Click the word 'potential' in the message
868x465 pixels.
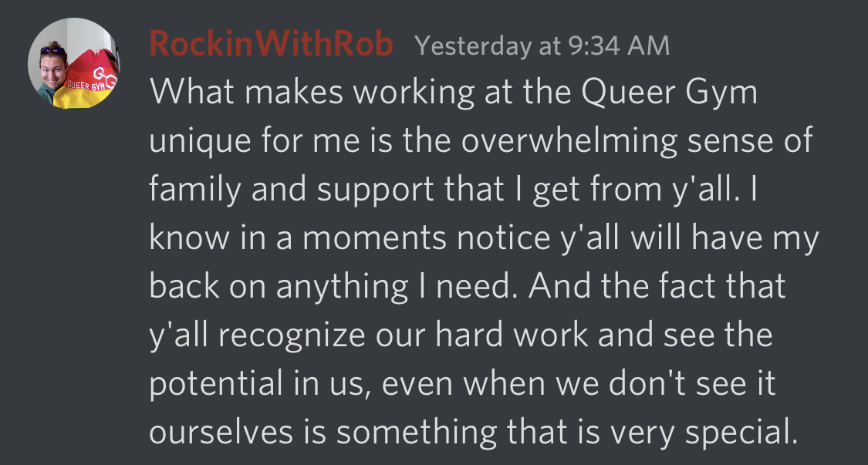217,384
